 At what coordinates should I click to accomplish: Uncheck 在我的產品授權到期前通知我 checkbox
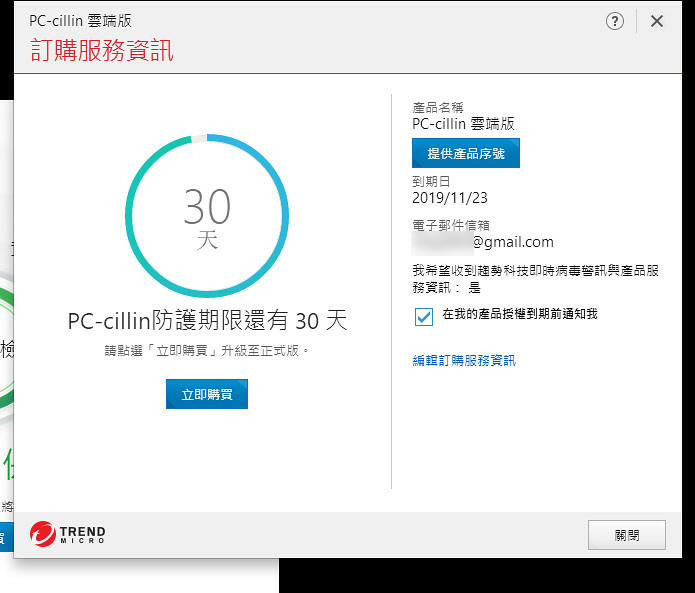[424, 316]
